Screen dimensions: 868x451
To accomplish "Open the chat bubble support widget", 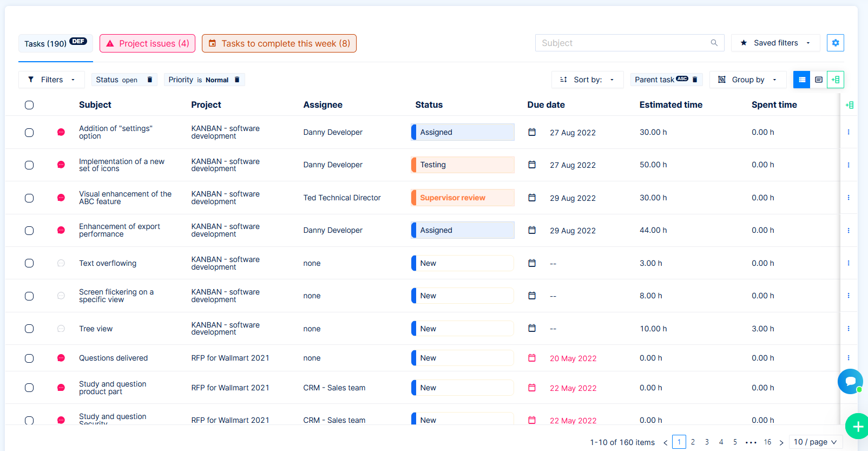I will [x=850, y=382].
